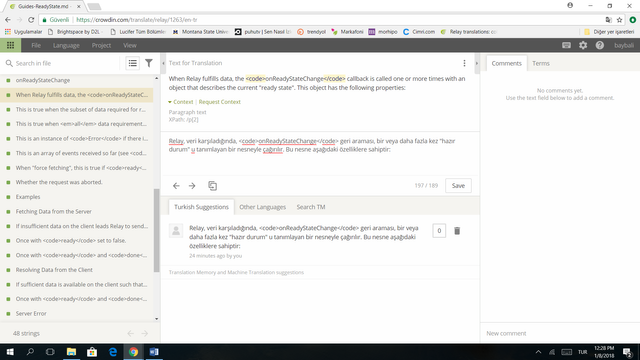Open the trendyol bookmark

(311, 31)
